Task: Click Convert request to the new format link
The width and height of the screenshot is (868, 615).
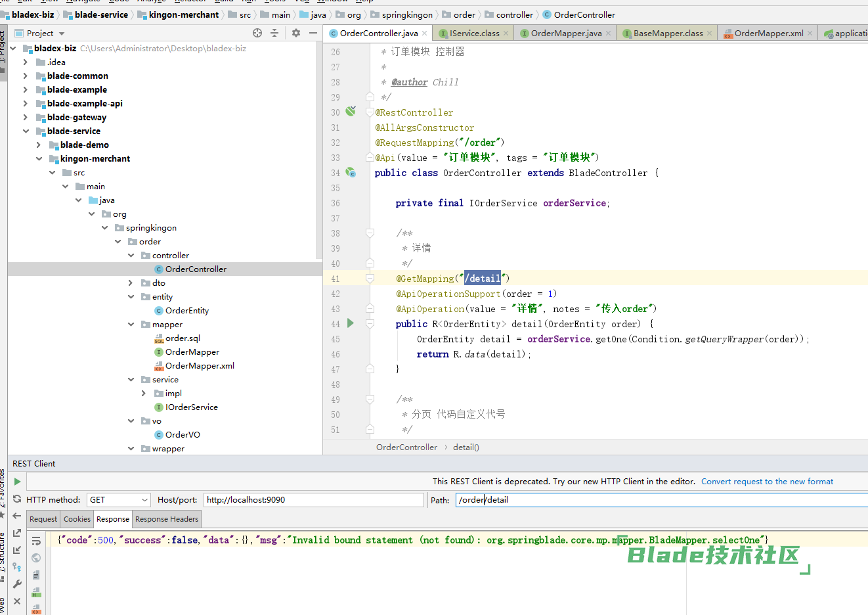Action: [767, 482]
